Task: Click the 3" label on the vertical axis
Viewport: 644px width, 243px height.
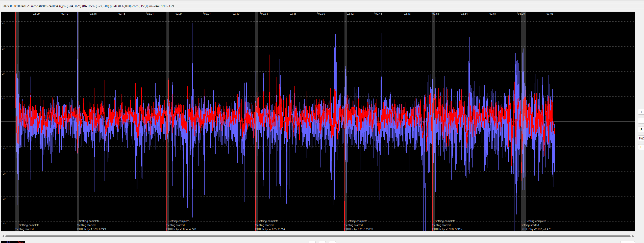Action: (x=3, y=49)
